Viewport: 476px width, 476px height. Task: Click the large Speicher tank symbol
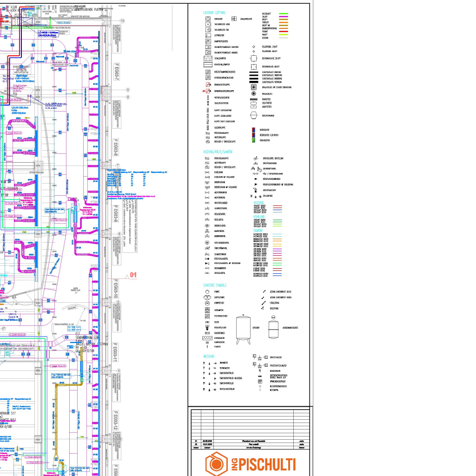click(244, 329)
